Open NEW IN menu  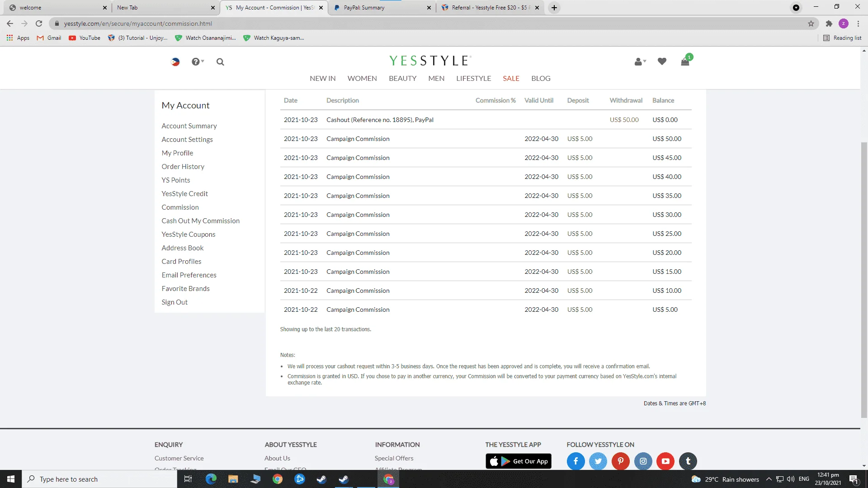coord(323,79)
